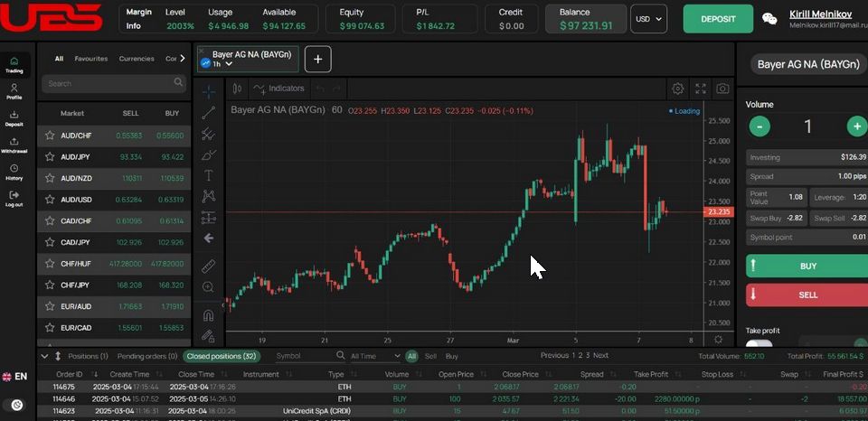Select the brush drawing tool
This screenshot has width=868, height=421.
209,154
